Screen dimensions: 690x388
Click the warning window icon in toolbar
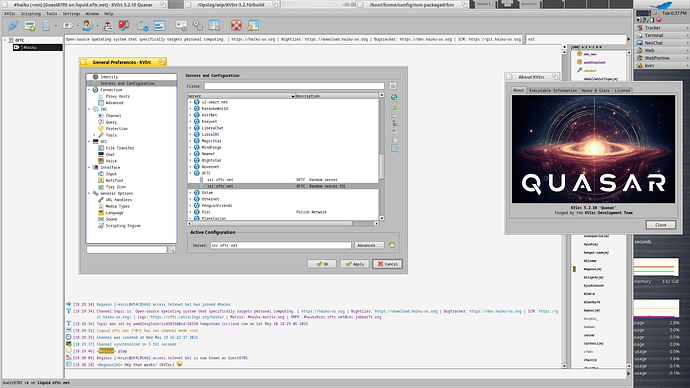253,26
